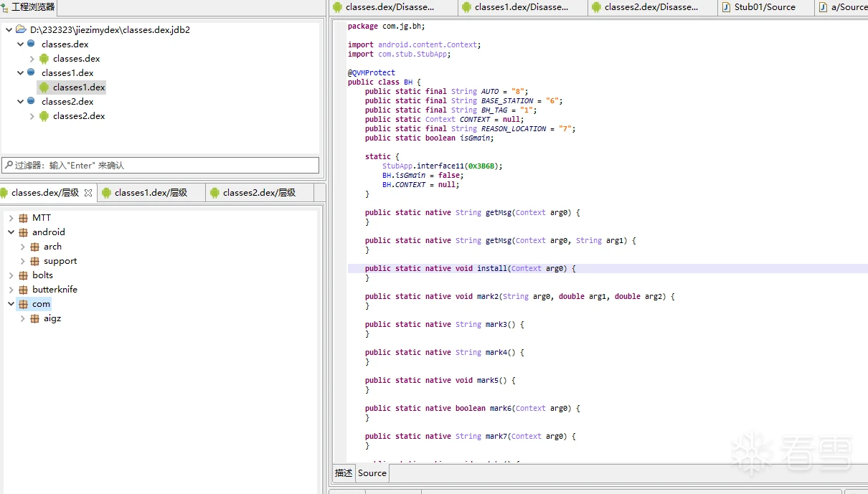Expand the MTT package node

click(x=11, y=218)
